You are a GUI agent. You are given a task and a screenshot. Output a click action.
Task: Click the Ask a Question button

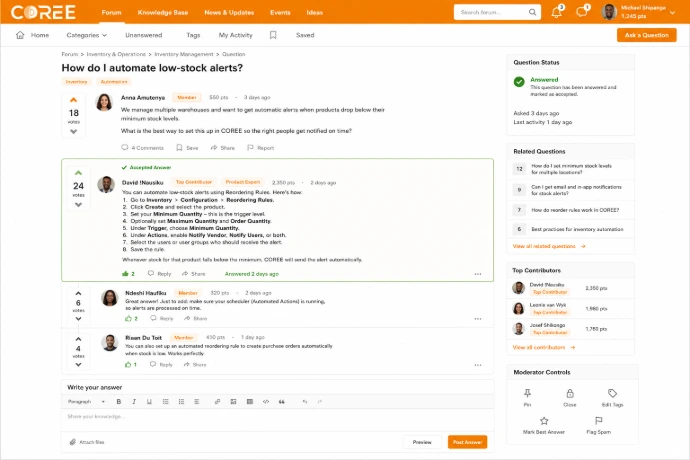click(646, 35)
